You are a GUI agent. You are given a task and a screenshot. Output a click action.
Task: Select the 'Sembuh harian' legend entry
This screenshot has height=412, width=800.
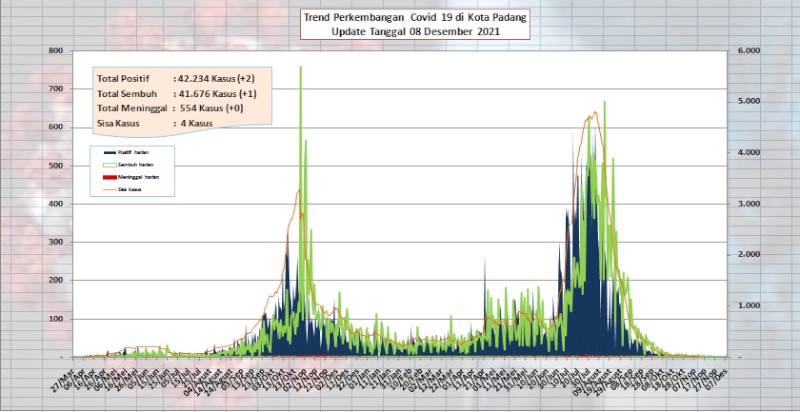coord(128,165)
